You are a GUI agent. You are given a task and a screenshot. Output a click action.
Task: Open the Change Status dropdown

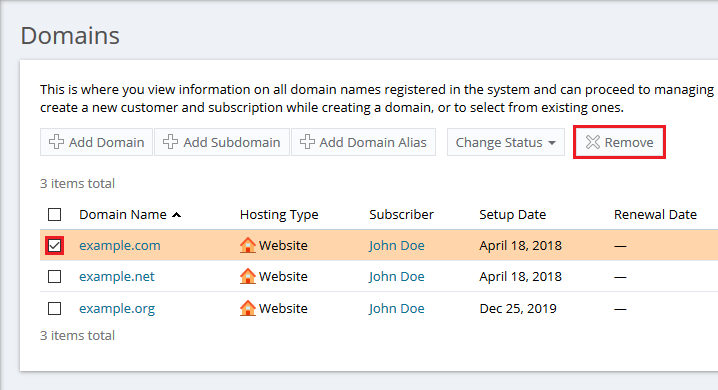click(506, 142)
